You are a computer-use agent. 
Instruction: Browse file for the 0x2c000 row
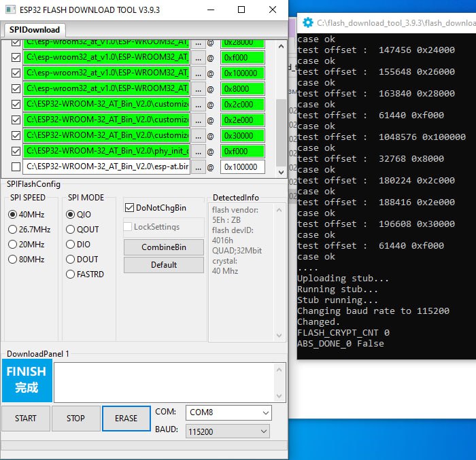point(199,105)
